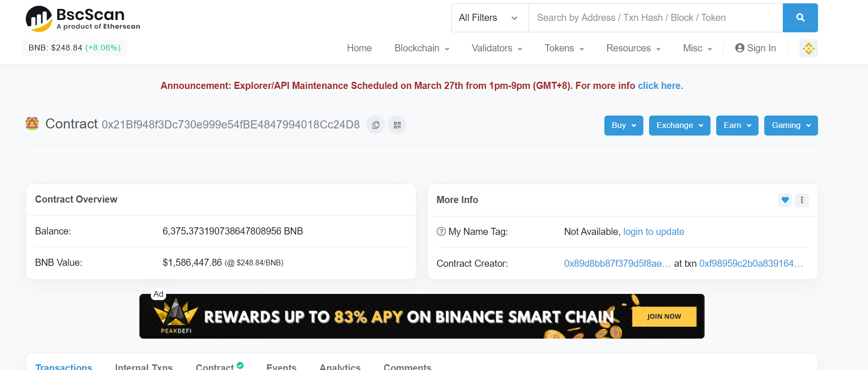Click the REWARDS UP TO 83% APY banner
Image resolution: width=868 pixels, height=370 pixels.
point(422,316)
